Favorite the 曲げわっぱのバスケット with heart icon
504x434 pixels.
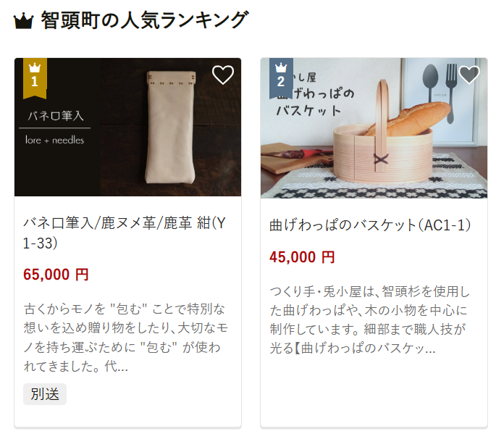(x=469, y=75)
